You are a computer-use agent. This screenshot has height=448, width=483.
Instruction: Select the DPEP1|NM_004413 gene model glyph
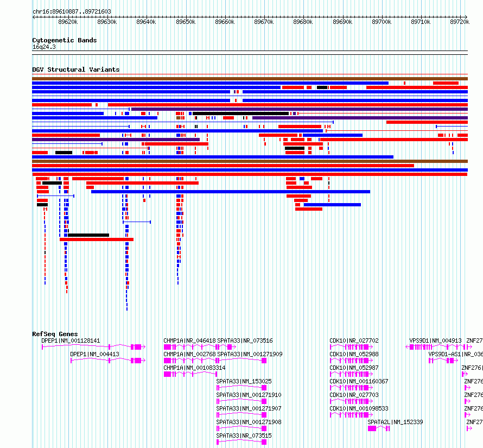click(x=108, y=361)
